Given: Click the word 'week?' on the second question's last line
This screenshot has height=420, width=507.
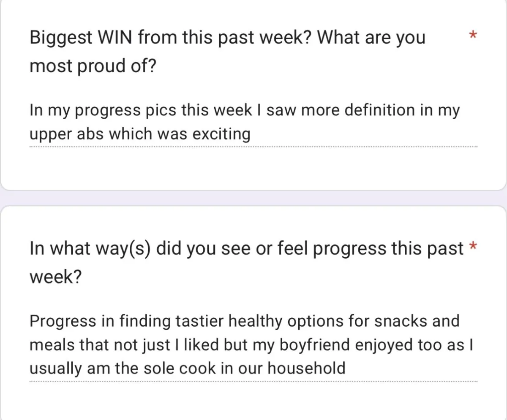Looking at the screenshot, I should [x=55, y=277].
